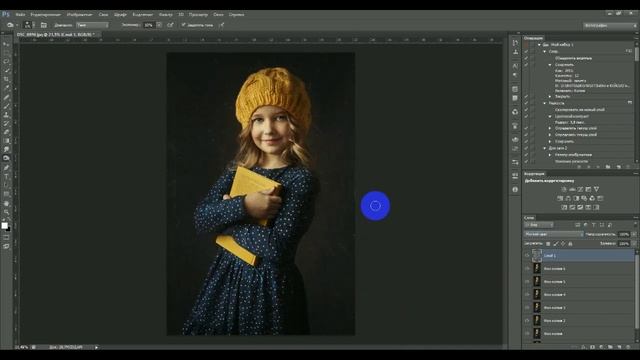Hide the Фон копия 3 layer
Viewport: 640px width, 360px height.
(x=527, y=307)
